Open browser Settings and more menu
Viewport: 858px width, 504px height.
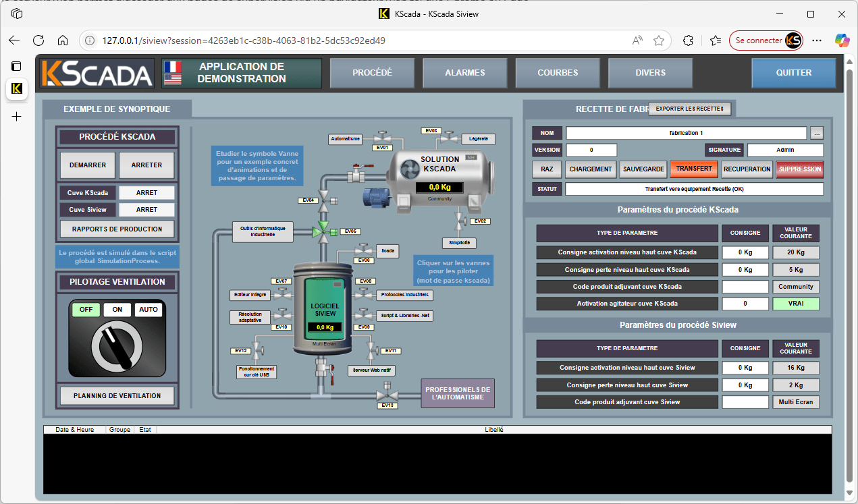point(817,40)
